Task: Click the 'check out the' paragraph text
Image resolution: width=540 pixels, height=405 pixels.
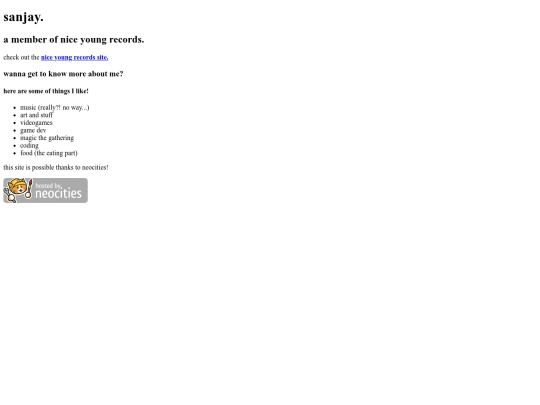Action: [21, 58]
